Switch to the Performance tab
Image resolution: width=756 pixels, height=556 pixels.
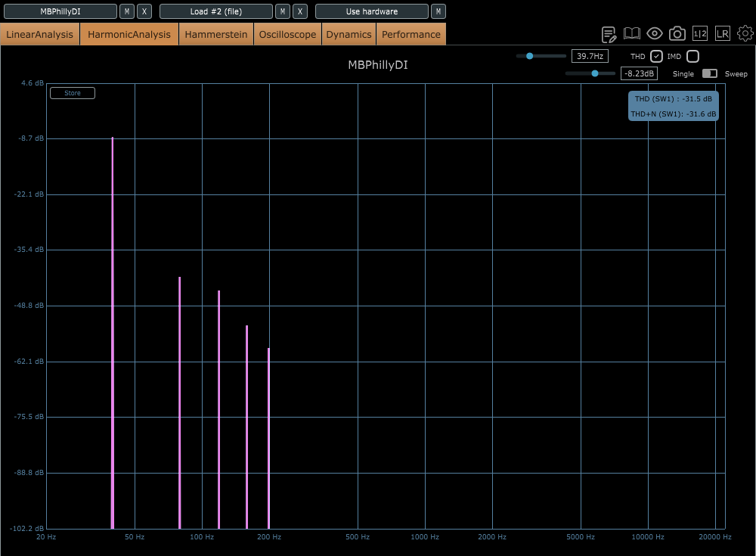[x=411, y=34]
